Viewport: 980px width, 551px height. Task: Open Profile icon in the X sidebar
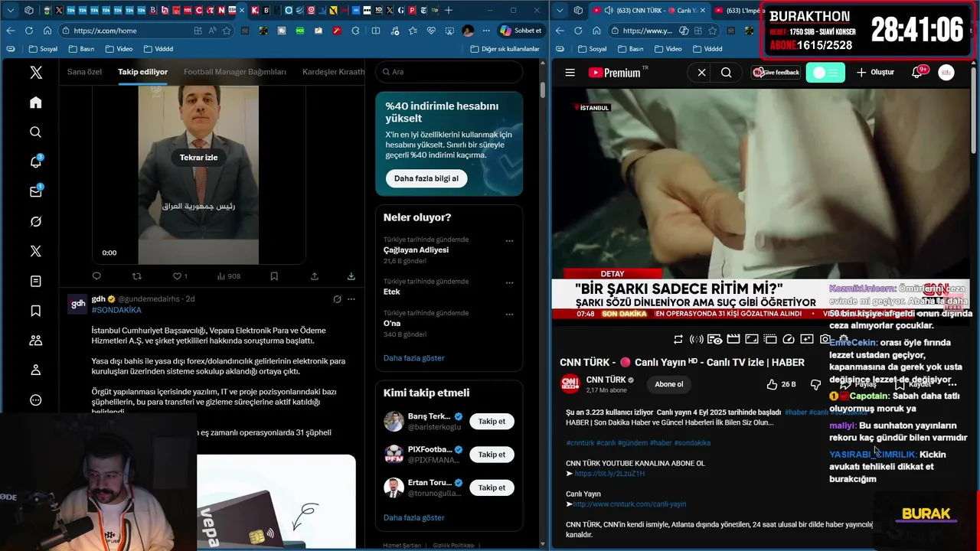click(36, 370)
